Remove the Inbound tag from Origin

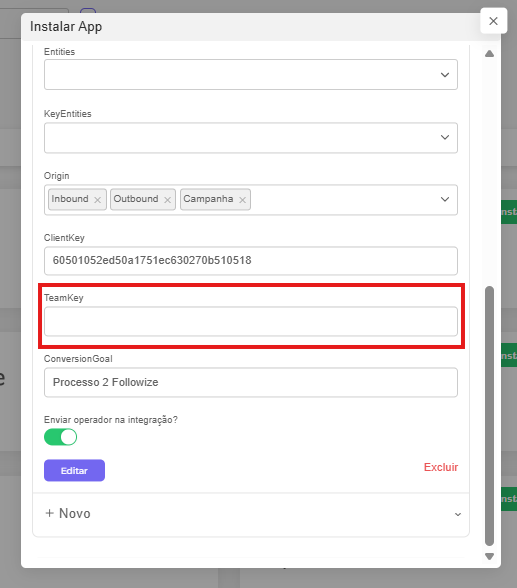coord(97,200)
